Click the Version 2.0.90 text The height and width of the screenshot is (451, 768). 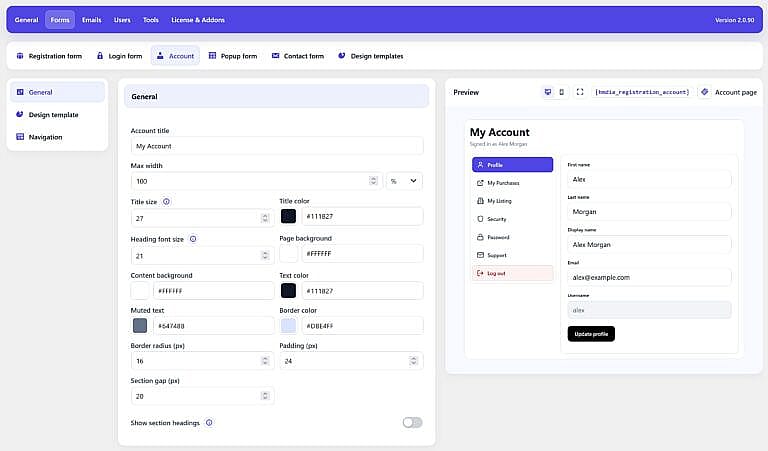coord(734,20)
